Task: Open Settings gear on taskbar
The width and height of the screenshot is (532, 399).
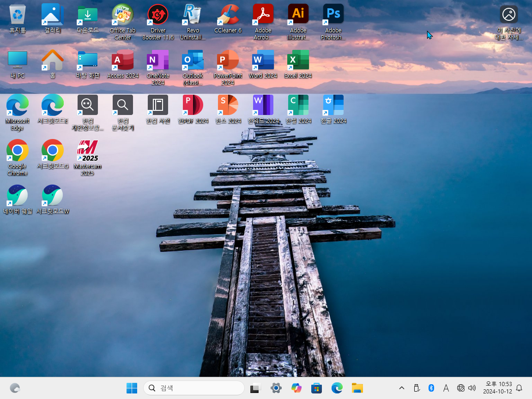Action: [x=276, y=388]
